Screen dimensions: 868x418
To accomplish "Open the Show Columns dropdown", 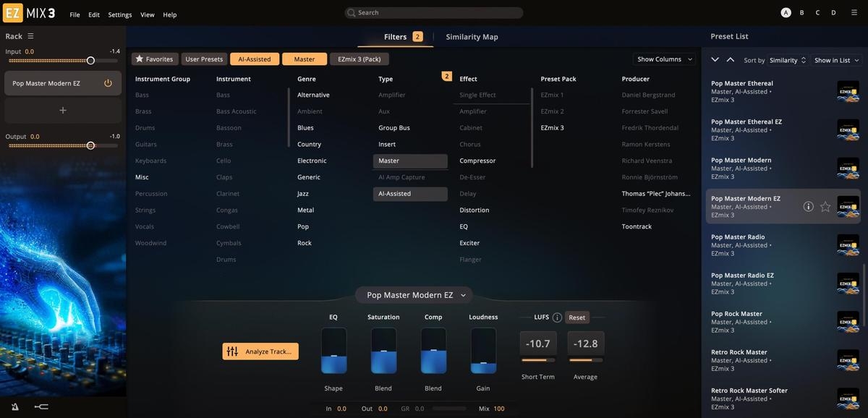I will [x=664, y=59].
